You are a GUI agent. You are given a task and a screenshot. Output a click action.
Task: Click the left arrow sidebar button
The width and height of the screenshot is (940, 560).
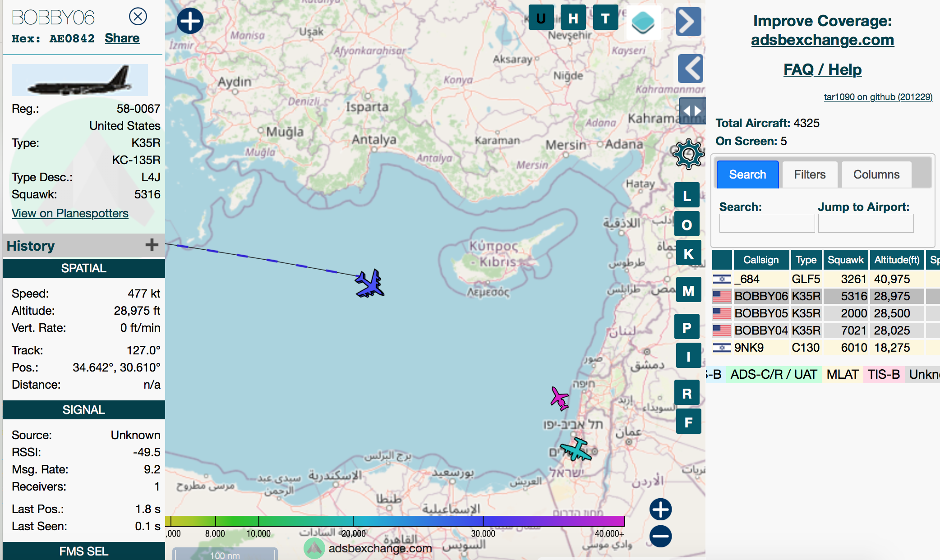click(x=691, y=69)
